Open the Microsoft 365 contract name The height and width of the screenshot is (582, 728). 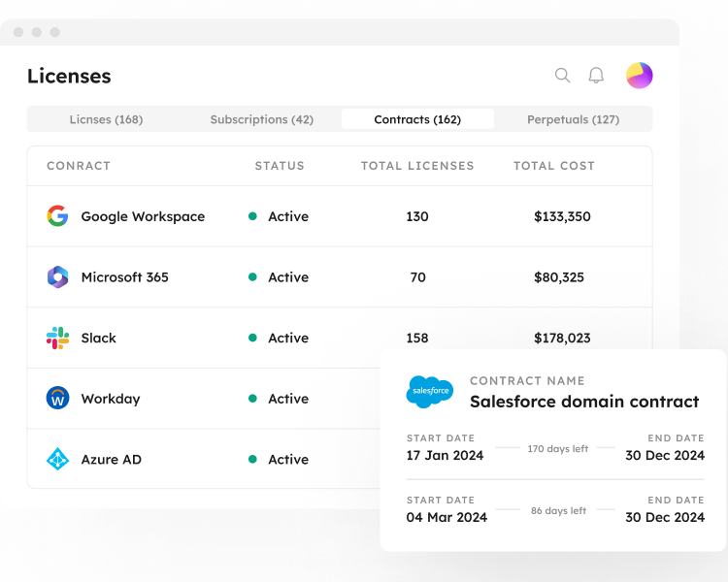pos(125,277)
